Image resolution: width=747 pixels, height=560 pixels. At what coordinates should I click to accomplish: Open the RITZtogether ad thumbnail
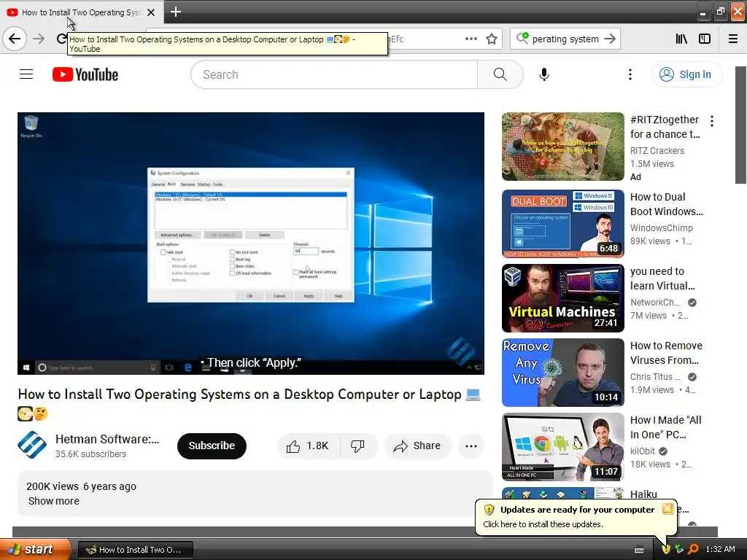[562, 146]
